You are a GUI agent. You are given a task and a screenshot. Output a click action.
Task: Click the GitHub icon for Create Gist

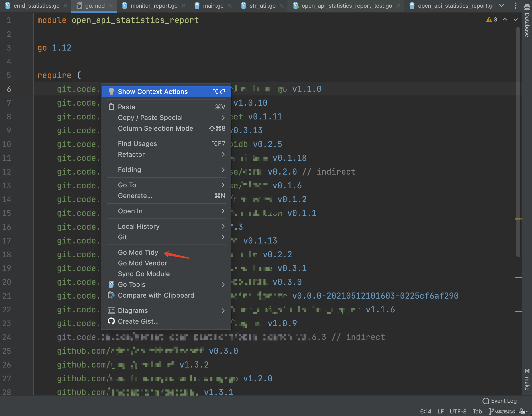tap(111, 321)
